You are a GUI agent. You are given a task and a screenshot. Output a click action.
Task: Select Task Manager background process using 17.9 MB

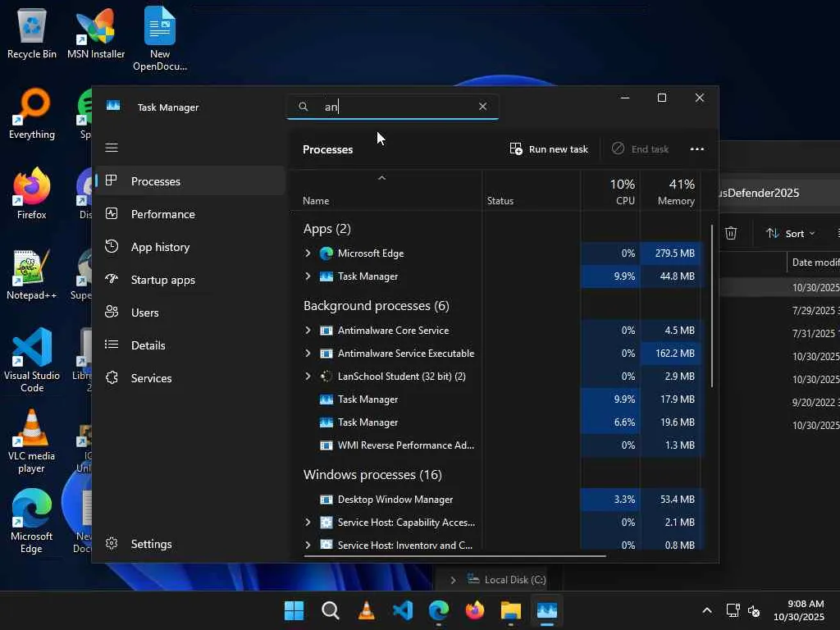(x=496, y=399)
